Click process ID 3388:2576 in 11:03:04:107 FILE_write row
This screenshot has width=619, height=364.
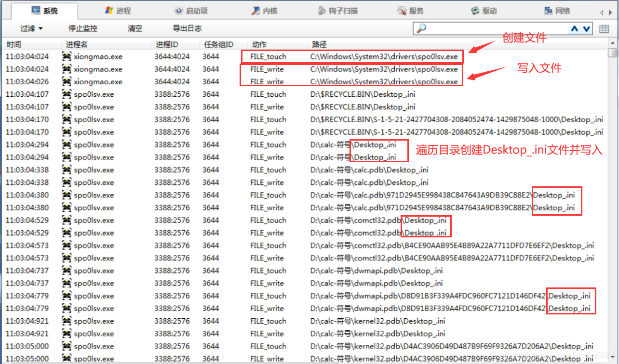pyautogui.click(x=172, y=107)
